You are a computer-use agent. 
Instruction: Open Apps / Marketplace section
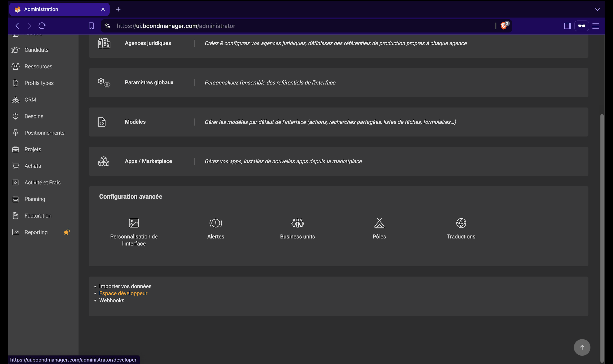click(x=338, y=161)
